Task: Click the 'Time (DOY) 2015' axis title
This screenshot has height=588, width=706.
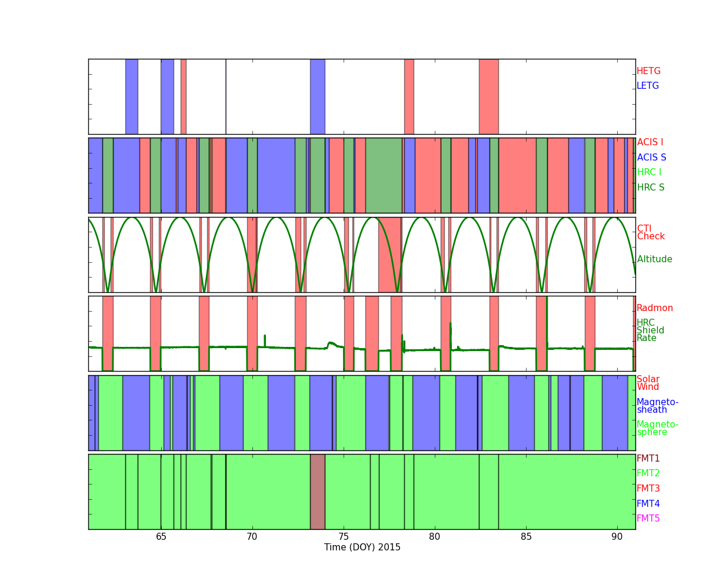Action: pos(362,547)
